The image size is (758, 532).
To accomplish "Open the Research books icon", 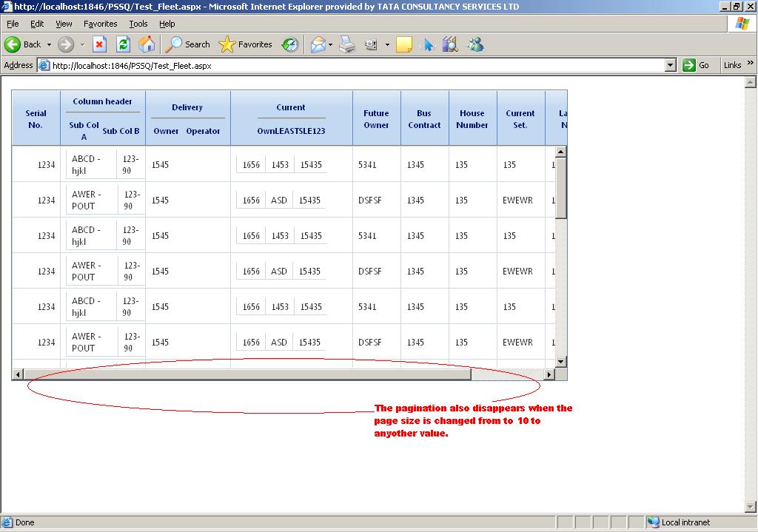I will click(x=450, y=44).
